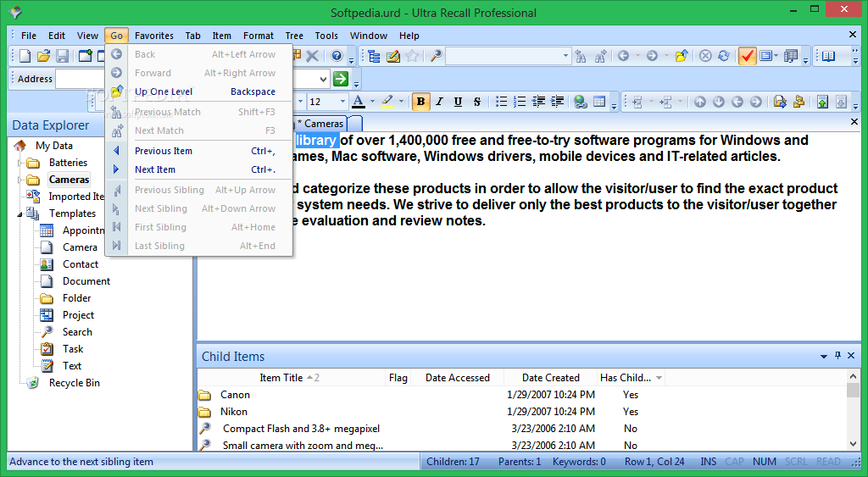
Task: Click the find previous binoculars icon
Action: 581,56
